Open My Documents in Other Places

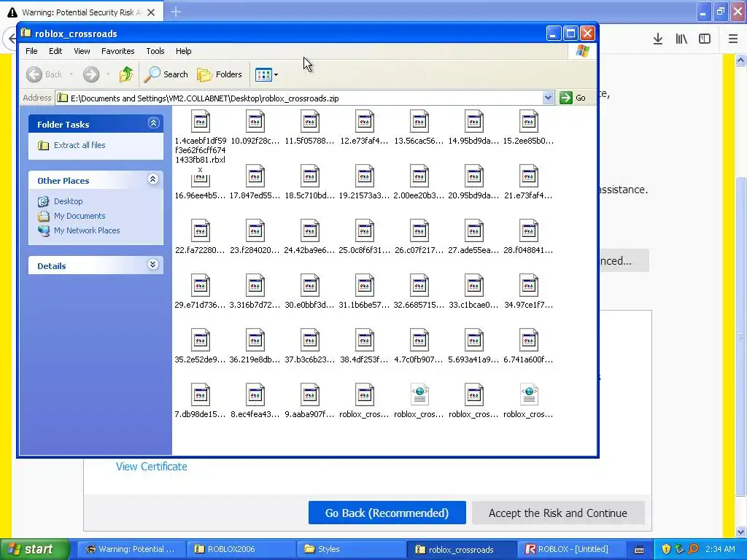80,216
